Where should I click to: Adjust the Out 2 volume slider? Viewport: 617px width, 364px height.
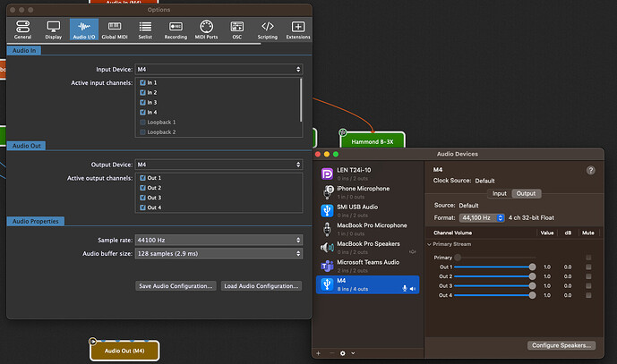pyautogui.click(x=494, y=276)
